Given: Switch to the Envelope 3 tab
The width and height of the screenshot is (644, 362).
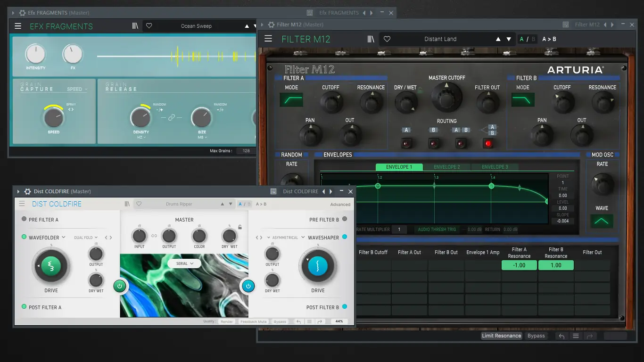Looking at the screenshot, I should (x=494, y=167).
